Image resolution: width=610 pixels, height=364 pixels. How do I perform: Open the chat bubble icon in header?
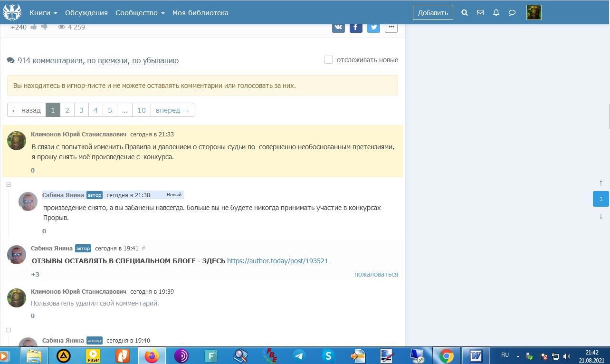pos(512,13)
